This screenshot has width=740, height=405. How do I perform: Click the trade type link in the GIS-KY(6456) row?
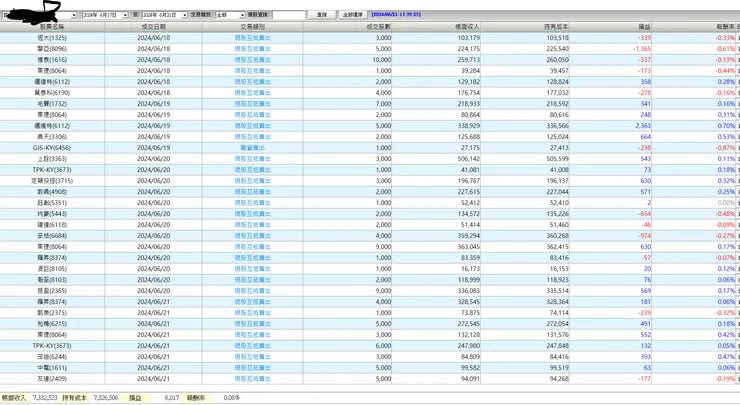(x=252, y=148)
